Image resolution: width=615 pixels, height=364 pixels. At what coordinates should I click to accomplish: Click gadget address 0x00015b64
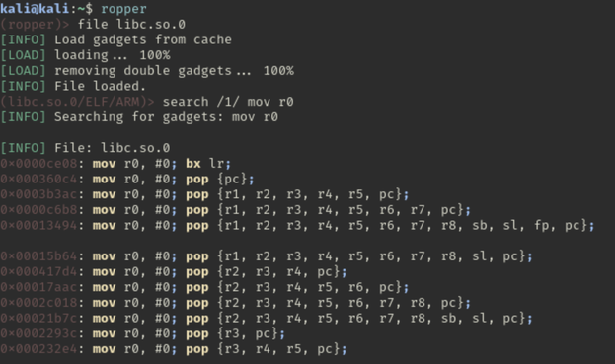[x=38, y=256]
